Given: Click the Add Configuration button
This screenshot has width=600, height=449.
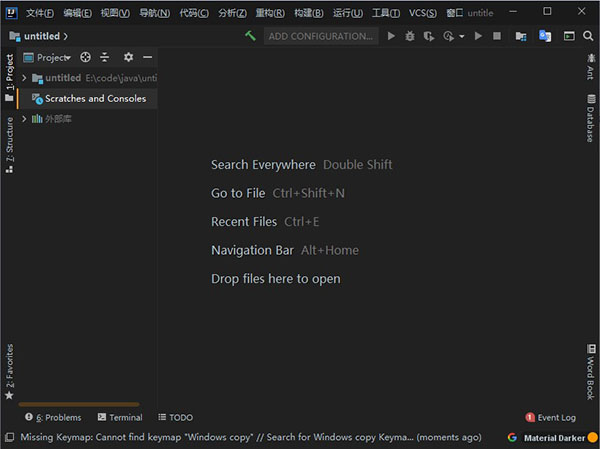Looking at the screenshot, I should point(321,36).
